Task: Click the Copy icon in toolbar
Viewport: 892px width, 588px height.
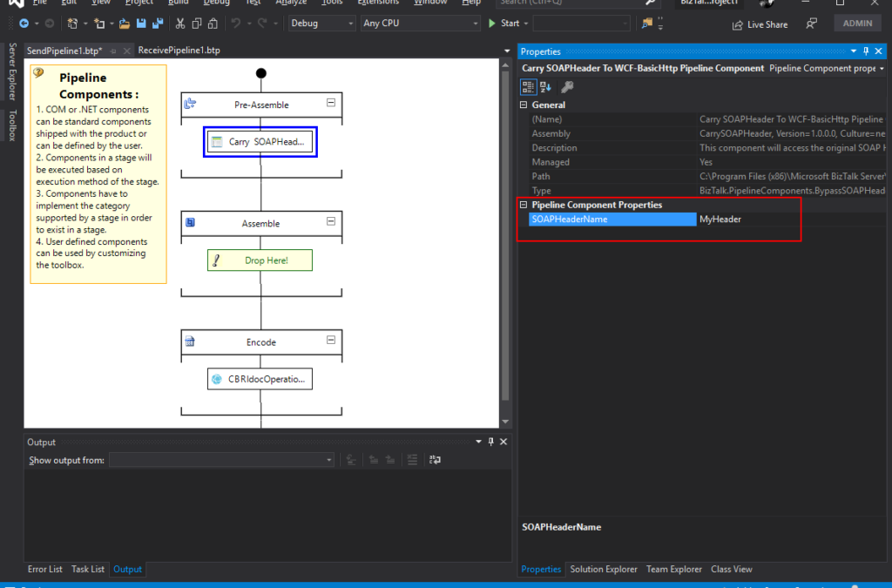Action: click(x=196, y=24)
